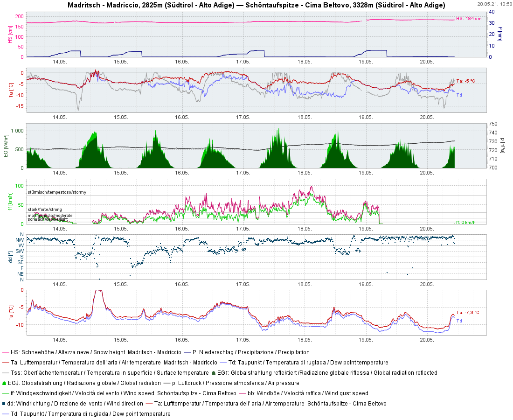Click the dark square wind direction legend marker
The width and height of the screenshot is (513, 420).
[x=4, y=404]
